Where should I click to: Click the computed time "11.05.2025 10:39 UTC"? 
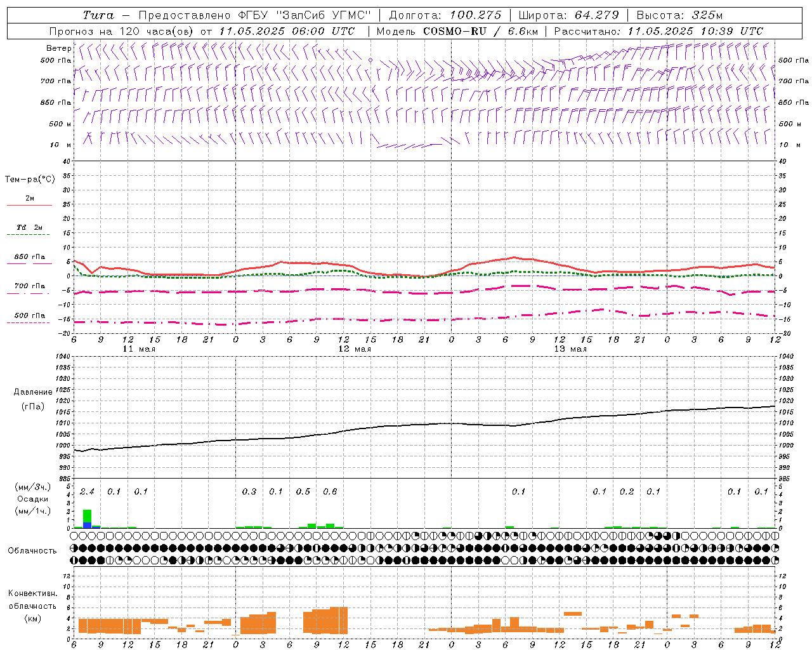(x=695, y=31)
